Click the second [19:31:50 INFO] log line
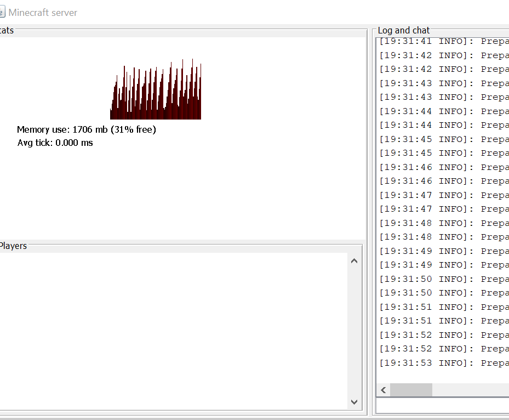Viewport: 509px width, 420px height. [x=444, y=293]
